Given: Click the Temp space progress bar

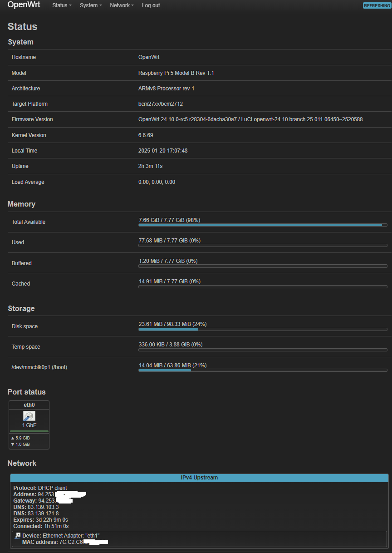Looking at the screenshot, I should click(263, 350).
